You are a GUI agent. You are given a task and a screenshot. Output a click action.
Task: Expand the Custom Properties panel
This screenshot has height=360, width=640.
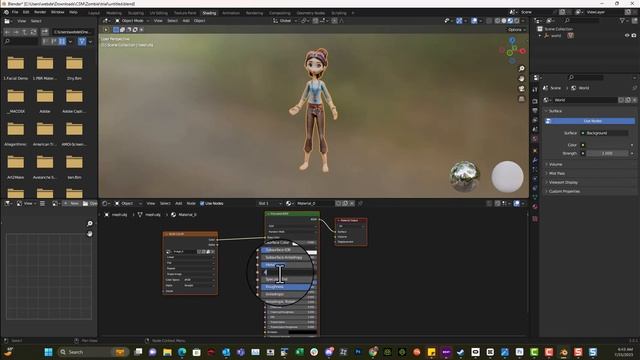[563, 191]
